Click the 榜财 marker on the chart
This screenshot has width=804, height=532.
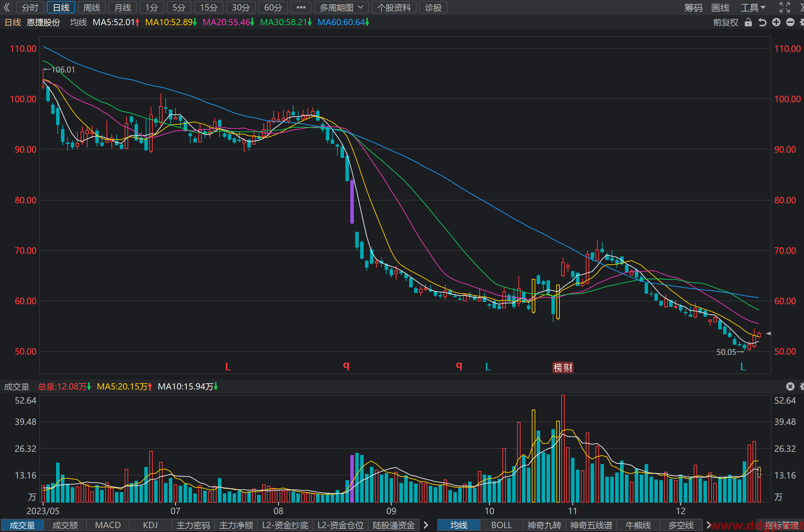[x=563, y=367]
